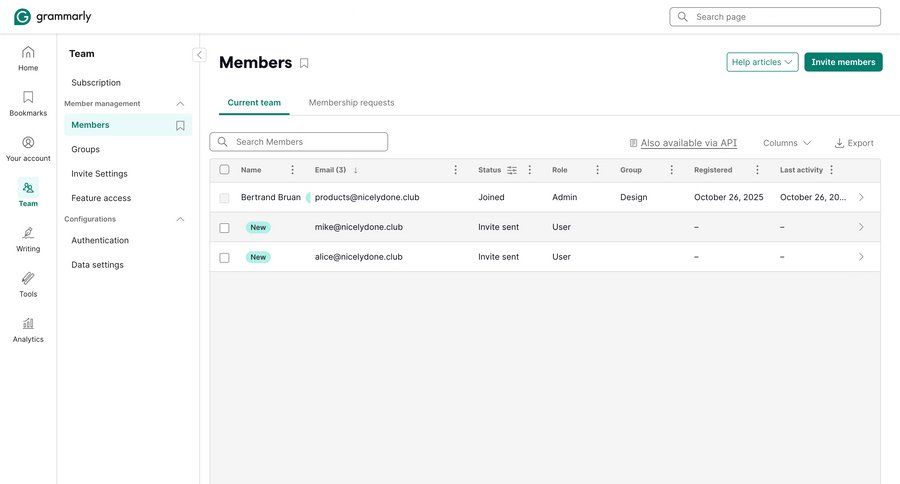
Task: Collapse the Member management section
Action: (x=180, y=104)
